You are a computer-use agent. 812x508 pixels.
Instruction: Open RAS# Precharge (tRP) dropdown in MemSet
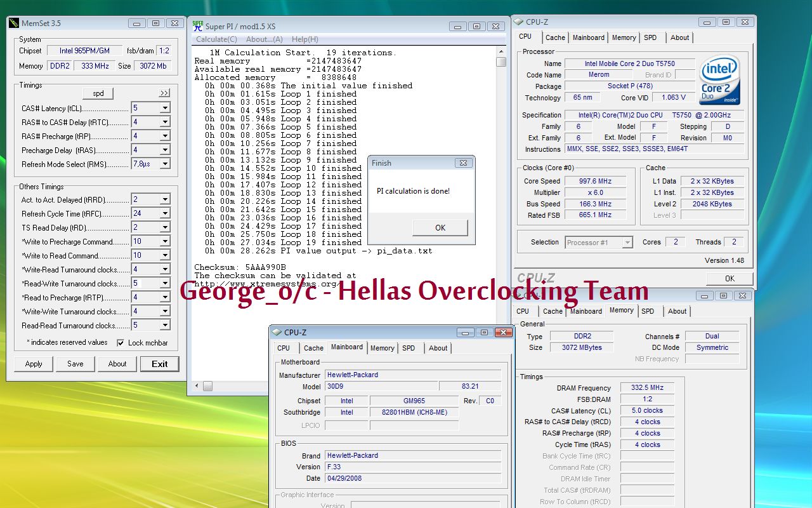click(165, 136)
